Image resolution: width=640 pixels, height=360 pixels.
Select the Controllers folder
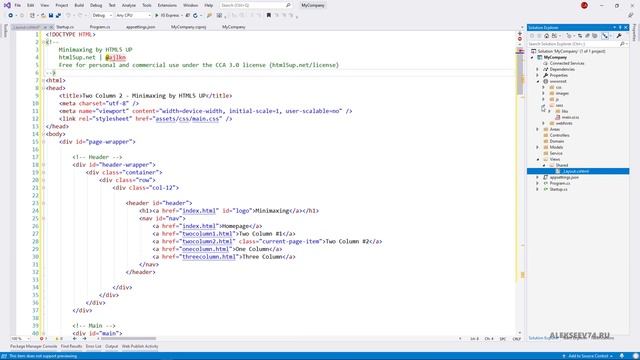[559, 135]
